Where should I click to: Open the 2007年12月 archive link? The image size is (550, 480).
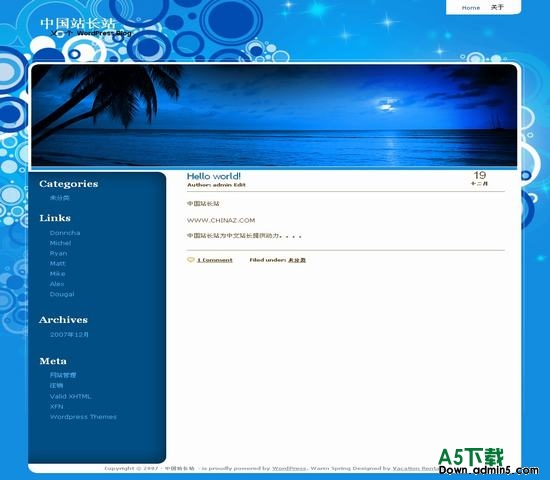point(69,334)
